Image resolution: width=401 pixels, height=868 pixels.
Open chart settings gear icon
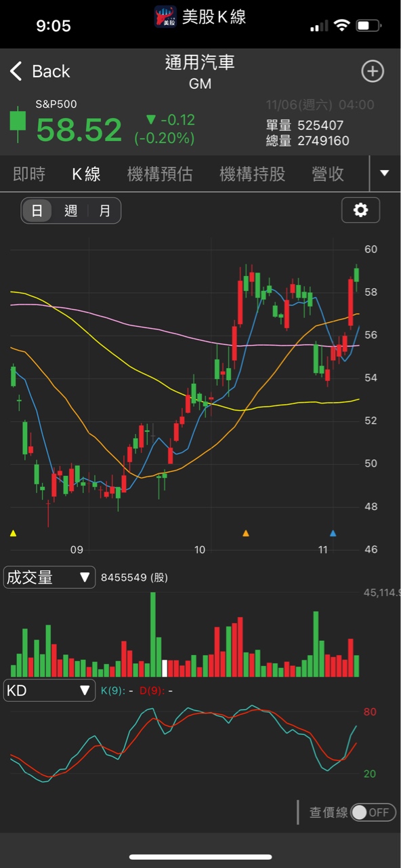[360, 210]
